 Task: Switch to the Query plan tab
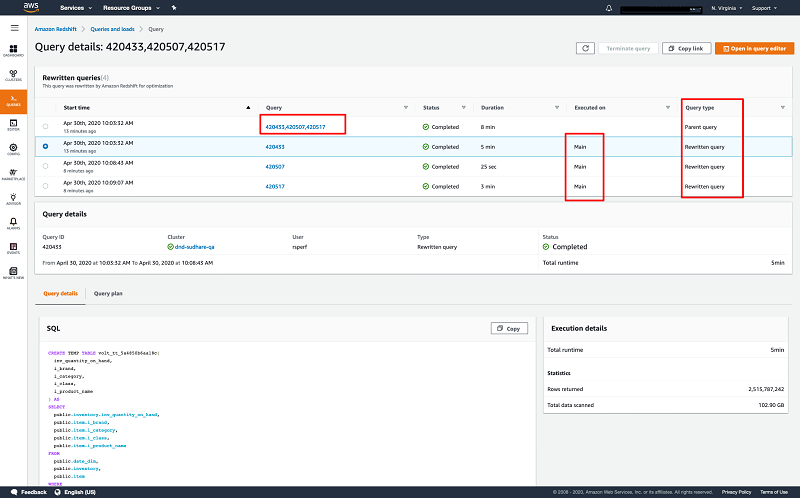(107, 293)
